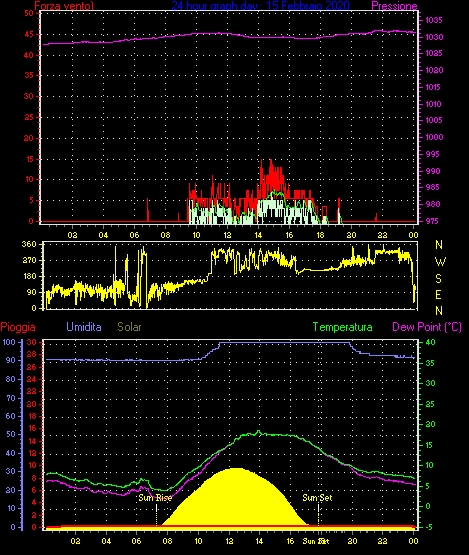Click the magenta 'Pressione' axis title
The height and width of the screenshot is (555, 469).
pyautogui.click(x=394, y=6)
